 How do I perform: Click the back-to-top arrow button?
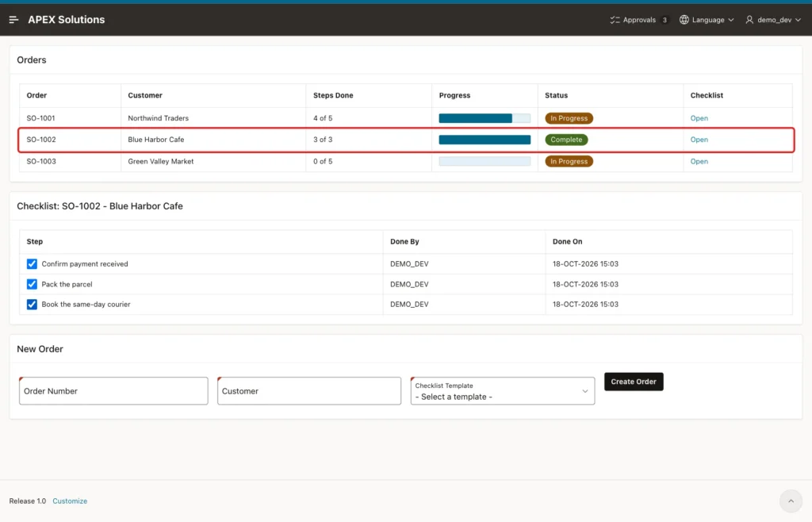[x=791, y=501]
